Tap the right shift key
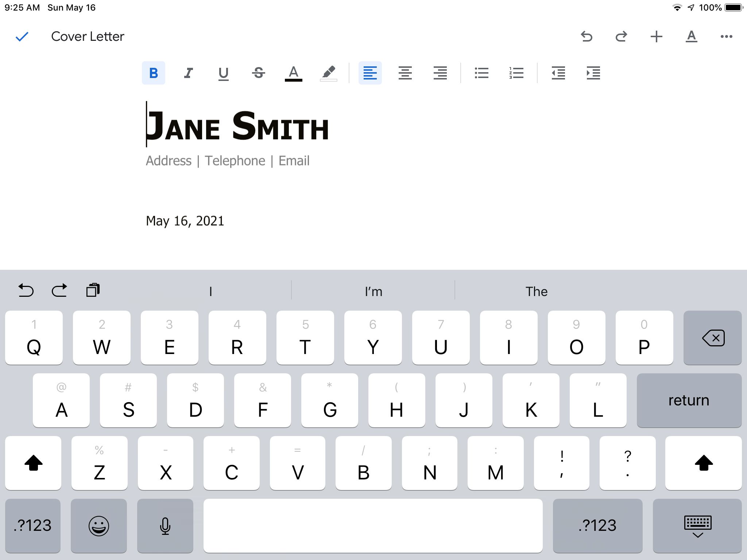 (704, 463)
